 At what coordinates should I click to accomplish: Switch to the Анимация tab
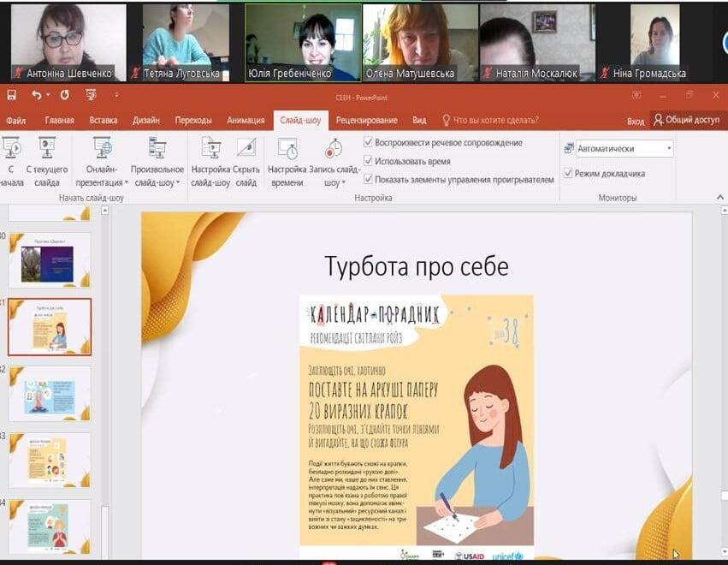[x=246, y=121]
